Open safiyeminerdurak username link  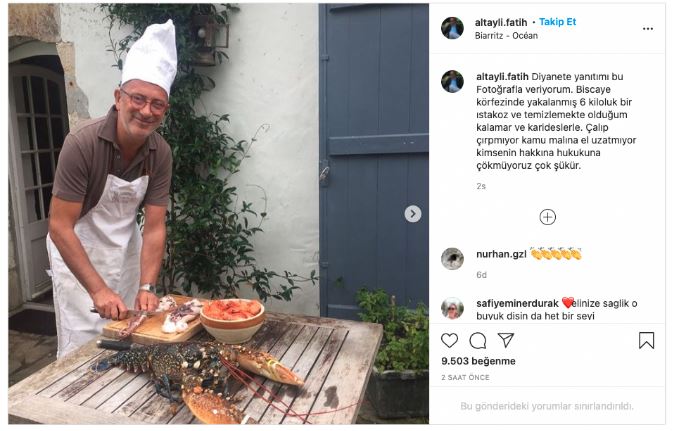517,303
